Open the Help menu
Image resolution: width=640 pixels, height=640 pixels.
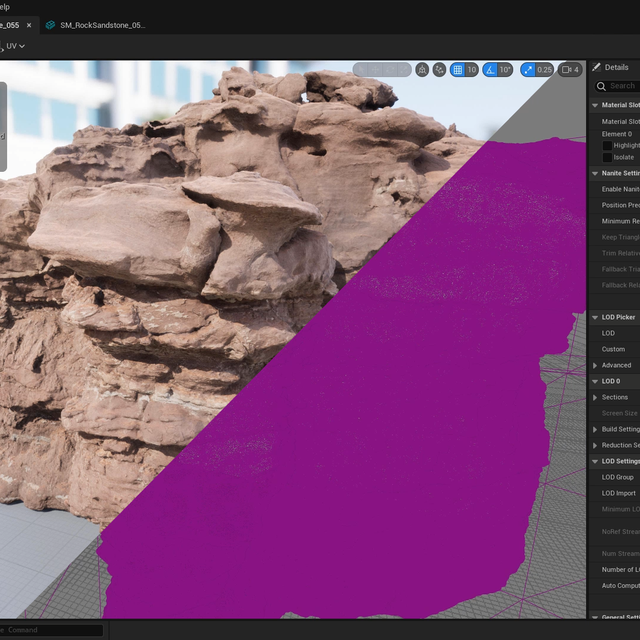point(5,7)
